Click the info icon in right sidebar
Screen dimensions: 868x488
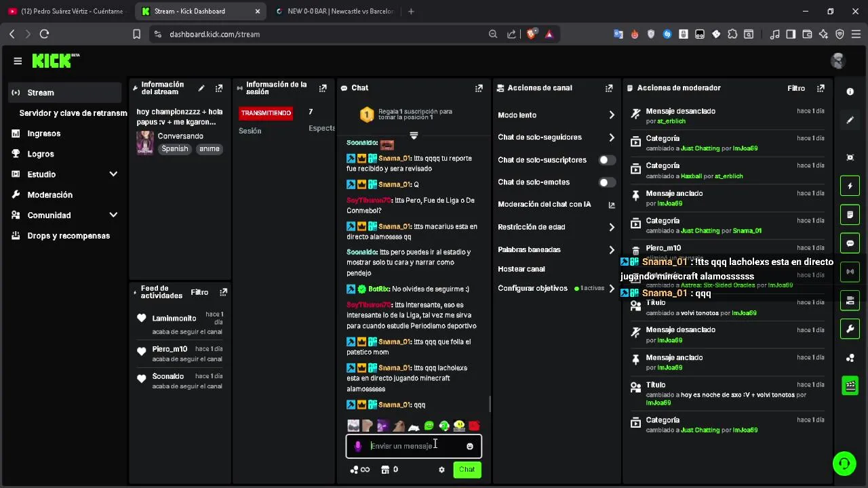[850, 91]
